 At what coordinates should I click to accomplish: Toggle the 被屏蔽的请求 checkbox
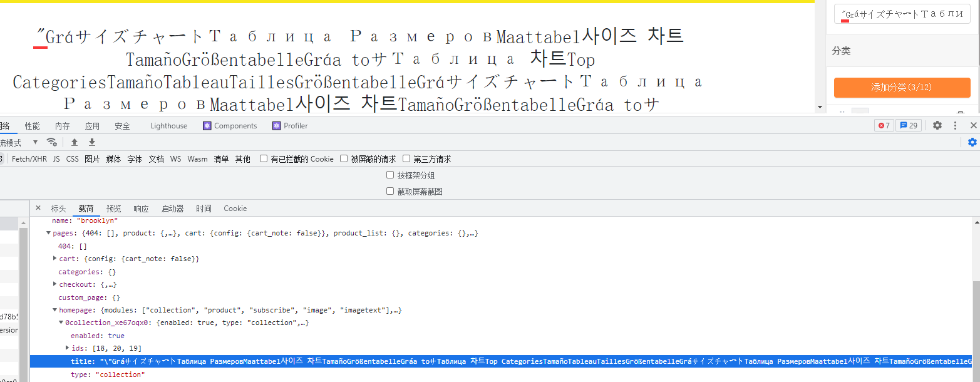coord(344,158)
